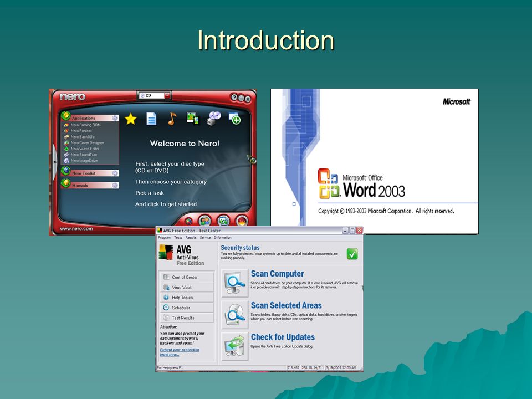Click the Scan Computer heading

tap(277, 274)
